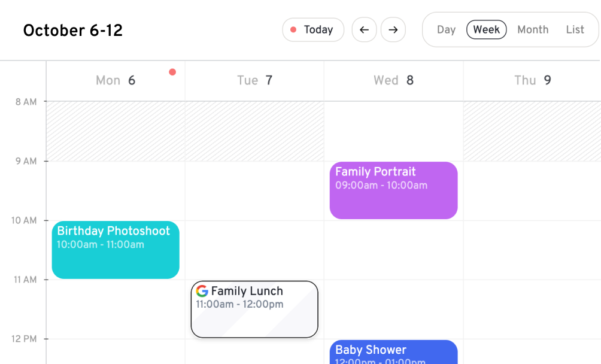
Task: Click the red dot inside the Today button
Action: coord(295,29)
